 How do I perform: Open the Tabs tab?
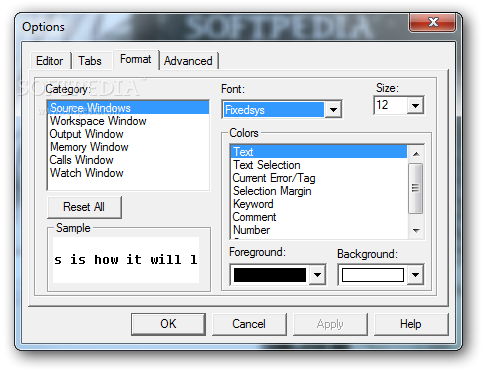tap(91, 61)
